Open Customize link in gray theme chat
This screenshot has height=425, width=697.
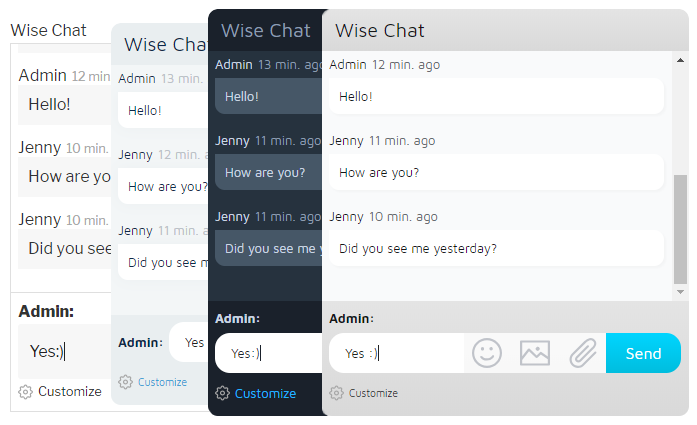(373, 393)
